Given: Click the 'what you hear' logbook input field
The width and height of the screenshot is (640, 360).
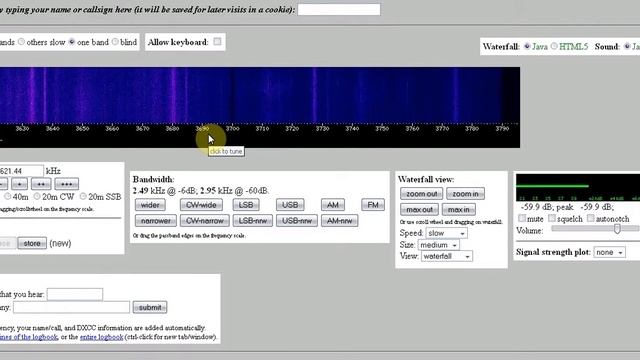Looking at the screenshot, I should (75, 294).
